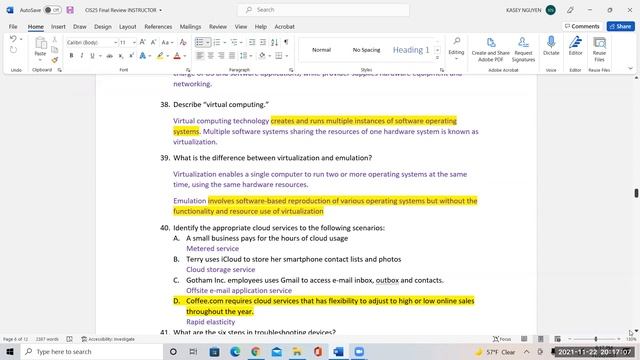This screenshot has height=360, width=640.
Task: Click Request Signatures icon
Action: pyautogui.click(x=523, y=49)
